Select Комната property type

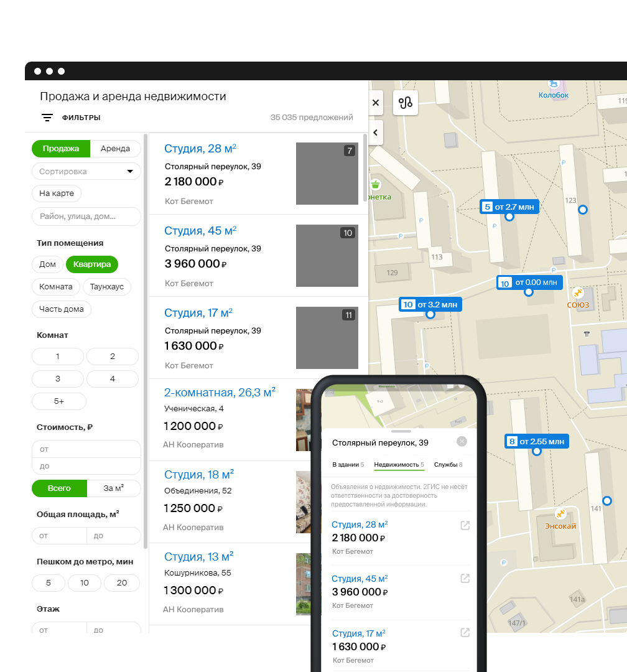(56, 287)
